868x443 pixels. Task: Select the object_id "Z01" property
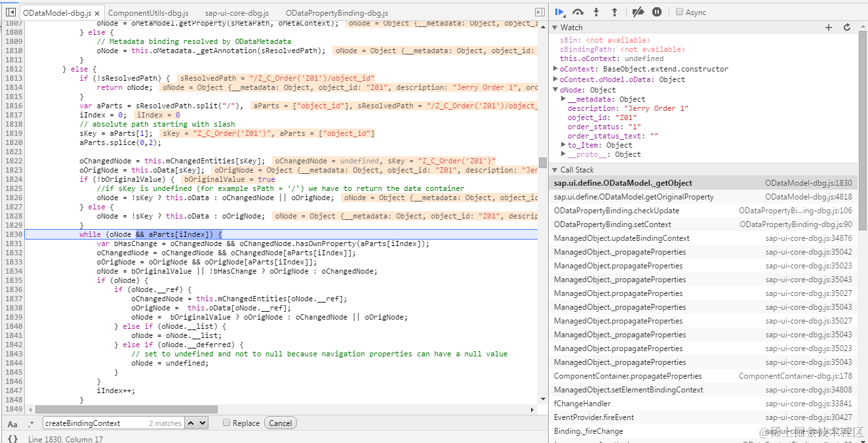(602, 117)
